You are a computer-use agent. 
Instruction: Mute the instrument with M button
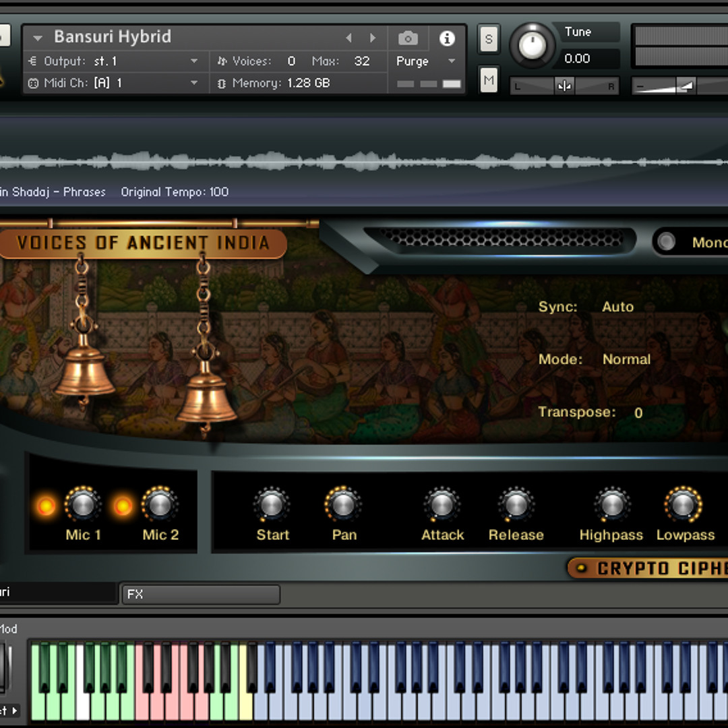tap(489, 81)
